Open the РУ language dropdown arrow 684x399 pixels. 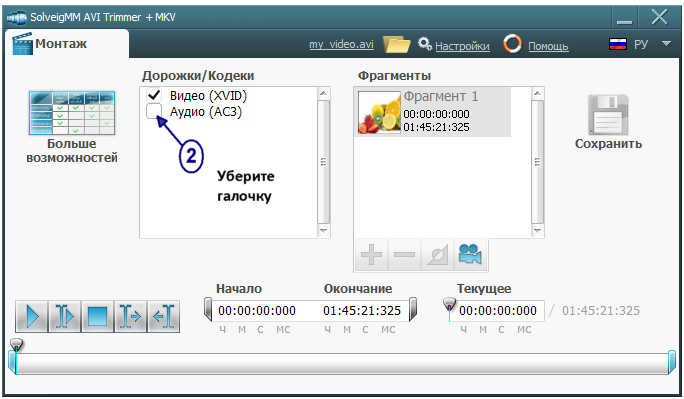(666, 44)
